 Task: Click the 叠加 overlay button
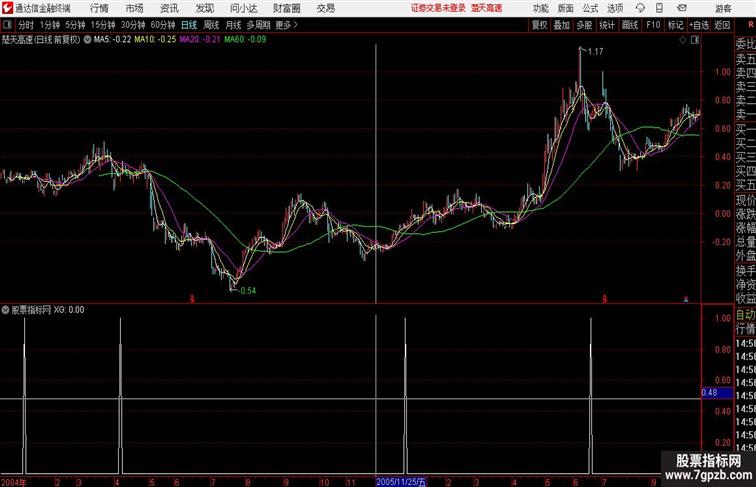[562, 25]
